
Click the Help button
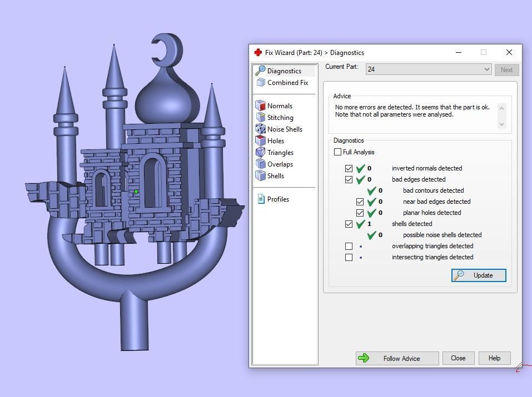point(494,358)
